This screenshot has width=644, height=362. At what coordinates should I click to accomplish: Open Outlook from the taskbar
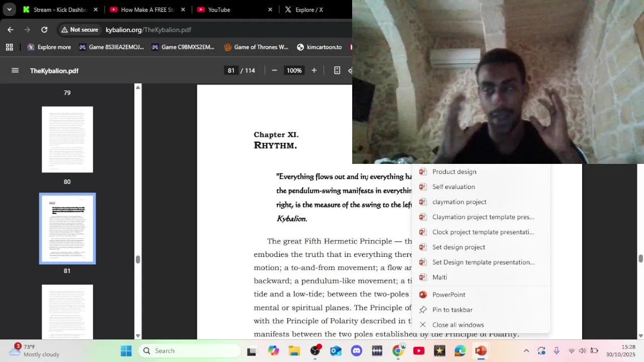coord(336,351)
